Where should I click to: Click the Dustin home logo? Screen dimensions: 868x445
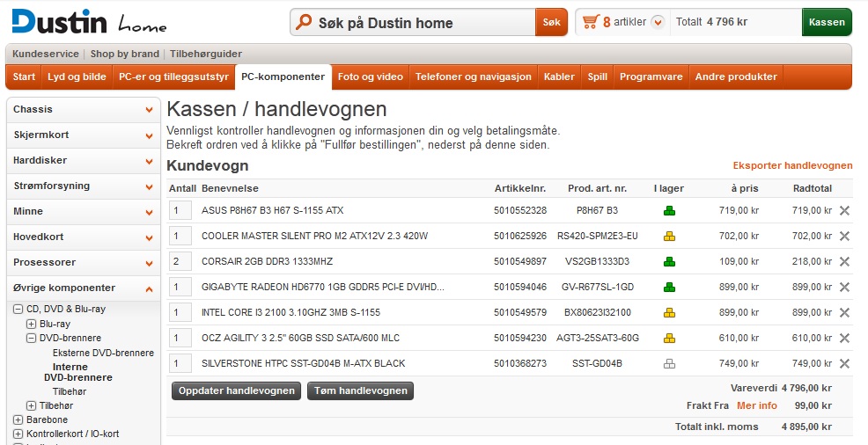[x=89, y=22]
